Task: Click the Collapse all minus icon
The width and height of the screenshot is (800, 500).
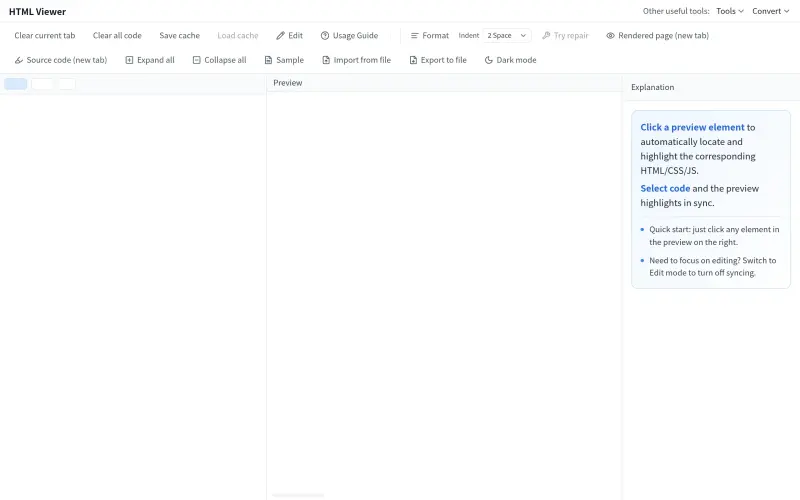Action: pos(196,60)
